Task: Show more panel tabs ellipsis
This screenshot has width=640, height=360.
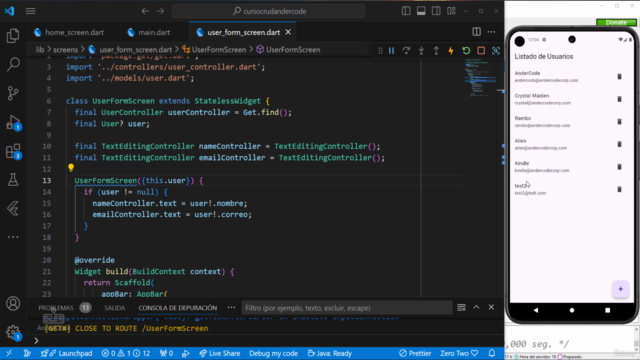Action: click(x=231, y=308)
